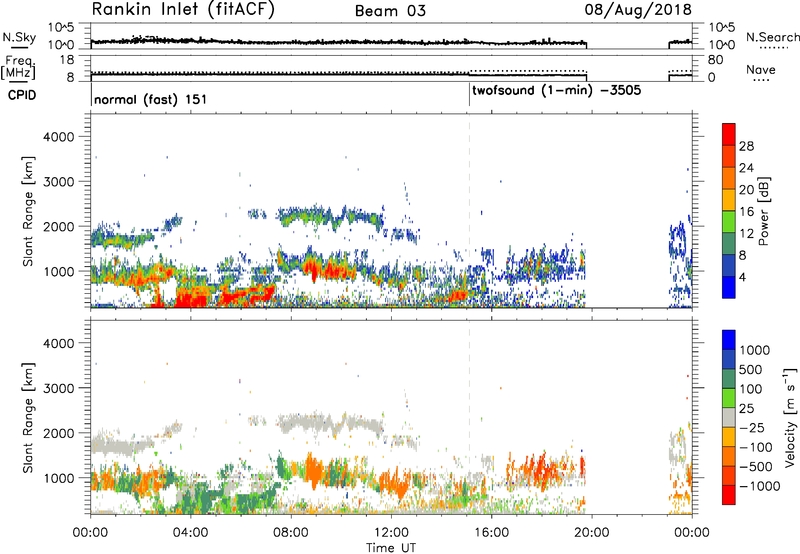800x554 pixels.
Task: Click the "08:00" time axis tick label
Action: tap(291, 532)
